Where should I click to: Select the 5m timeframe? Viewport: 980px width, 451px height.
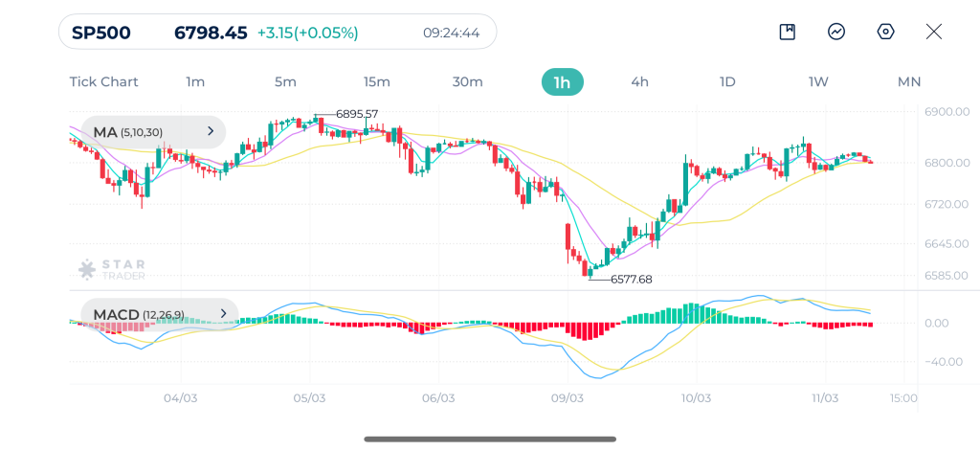(x=285, y=81)
